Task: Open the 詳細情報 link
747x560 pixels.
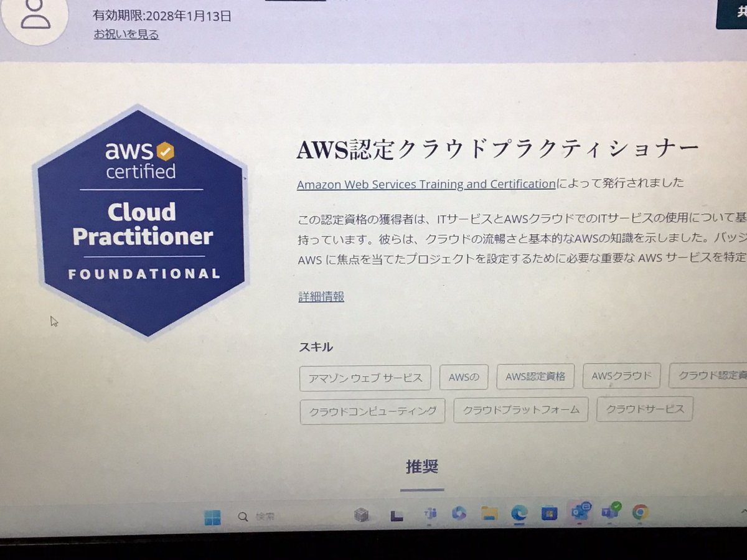Action: coord(321,297)
